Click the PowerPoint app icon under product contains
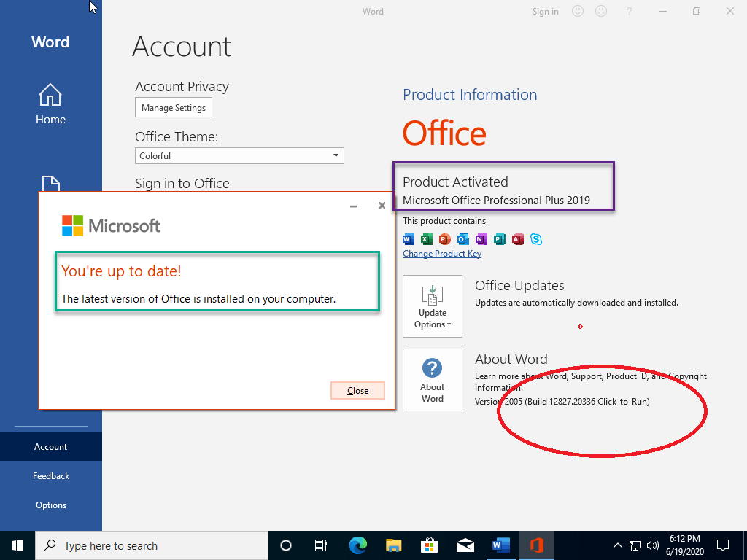This screenshot has width=747, height=560. 444,239
